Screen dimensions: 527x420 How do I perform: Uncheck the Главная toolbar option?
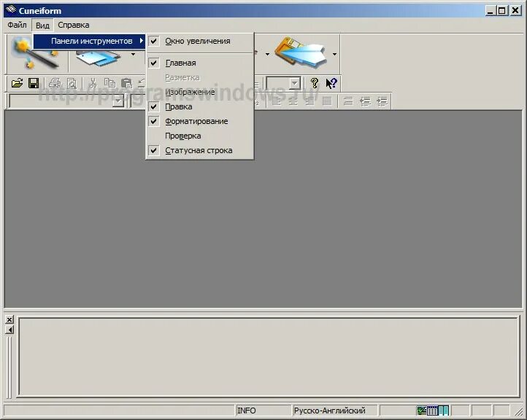(x=200, y=63)
